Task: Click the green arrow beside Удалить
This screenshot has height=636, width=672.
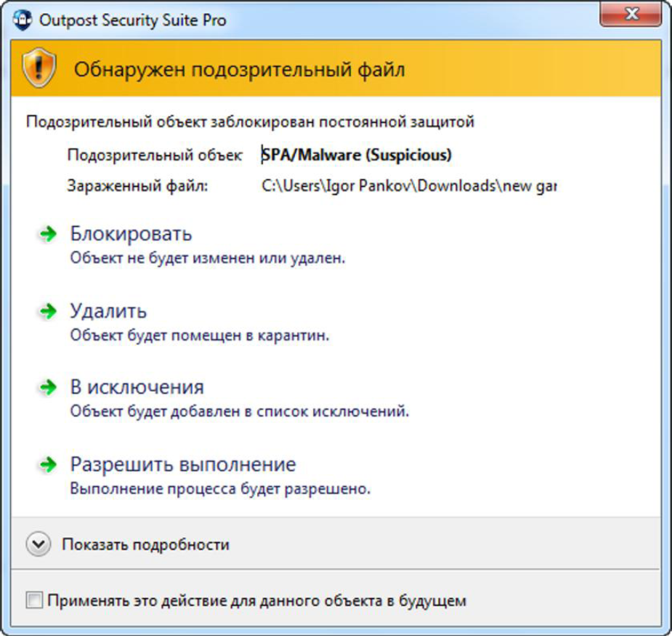Action: 48,311
